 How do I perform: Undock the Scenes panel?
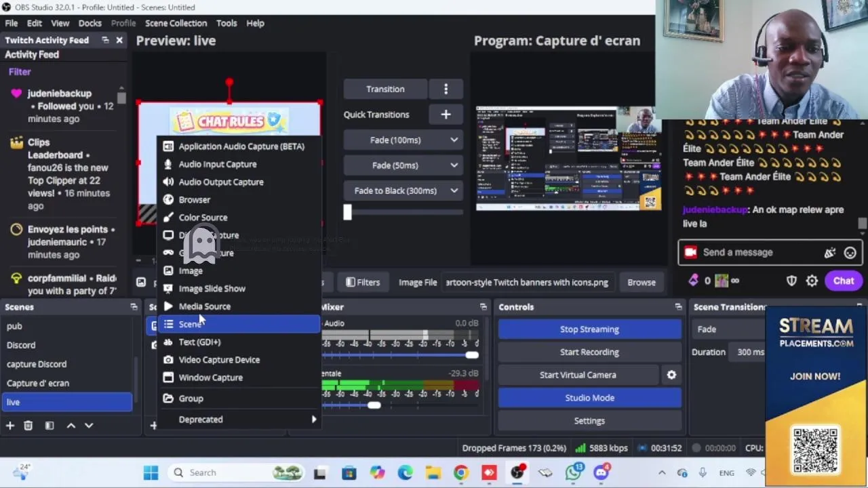[134, 307]
